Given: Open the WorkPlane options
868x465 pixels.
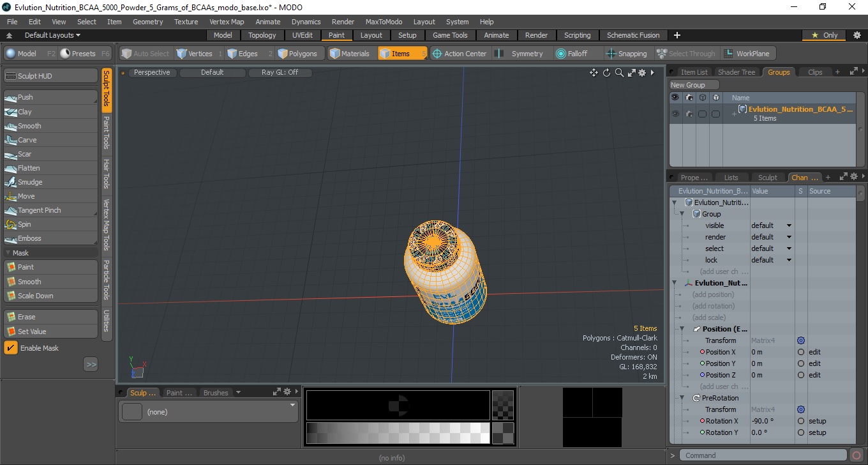Looking at the screenshot, I should [x=747, y=54].
